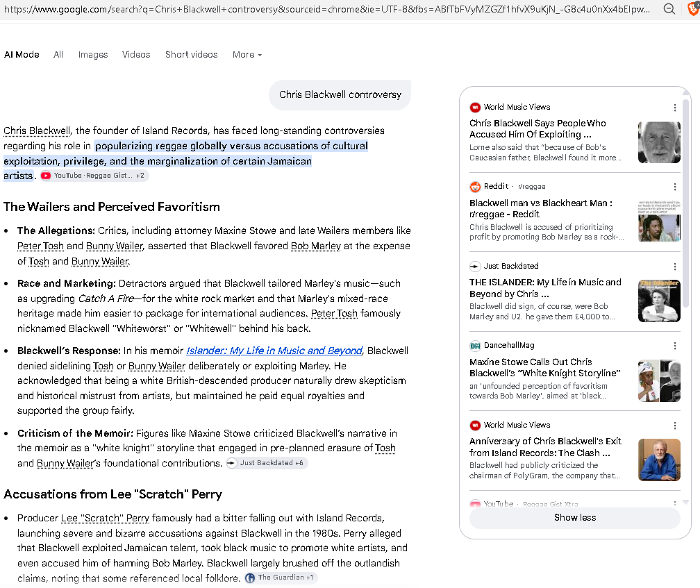Click The Wailers and Perceived Favoritism heading
Image resolution: width=700 pixels, height=588 pixels.
coord(112,207)
